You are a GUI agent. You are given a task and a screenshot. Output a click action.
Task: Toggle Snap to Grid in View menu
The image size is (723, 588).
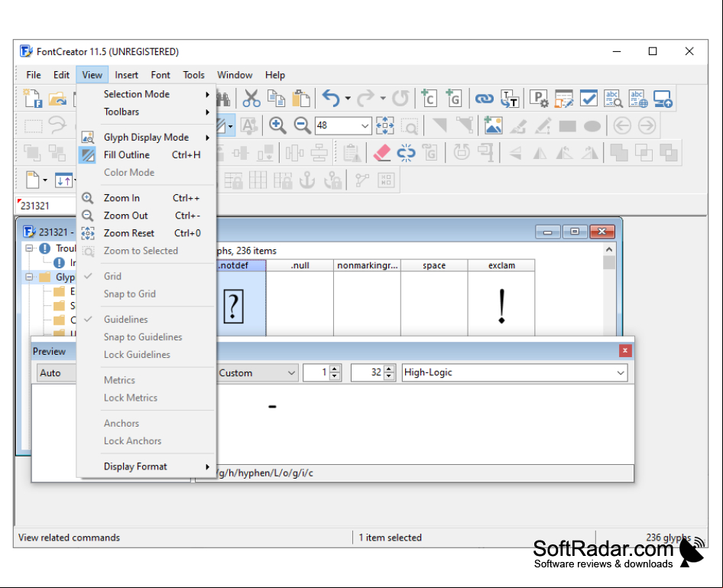click(146, 294)
